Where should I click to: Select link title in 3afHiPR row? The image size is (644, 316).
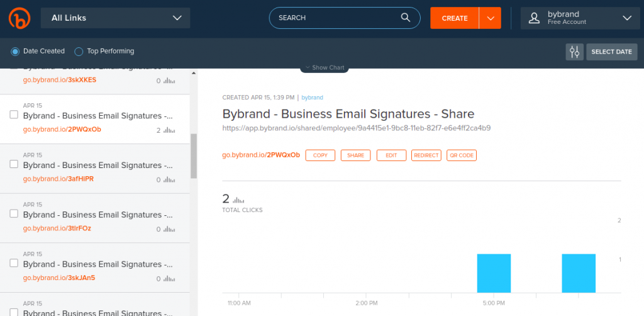(97, 165)
